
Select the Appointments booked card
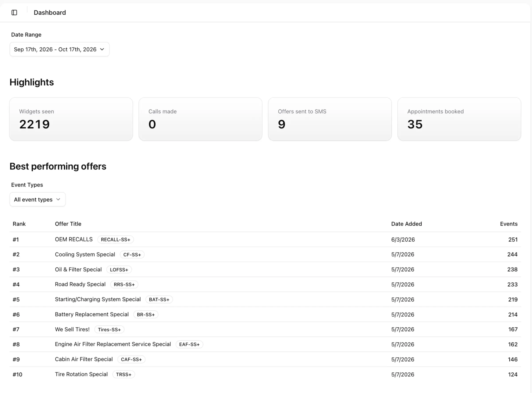point(459,119)
